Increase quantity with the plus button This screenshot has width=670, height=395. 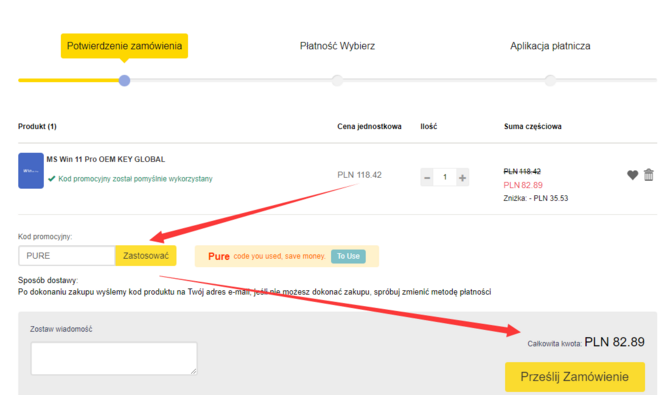(x=462, y=177)
